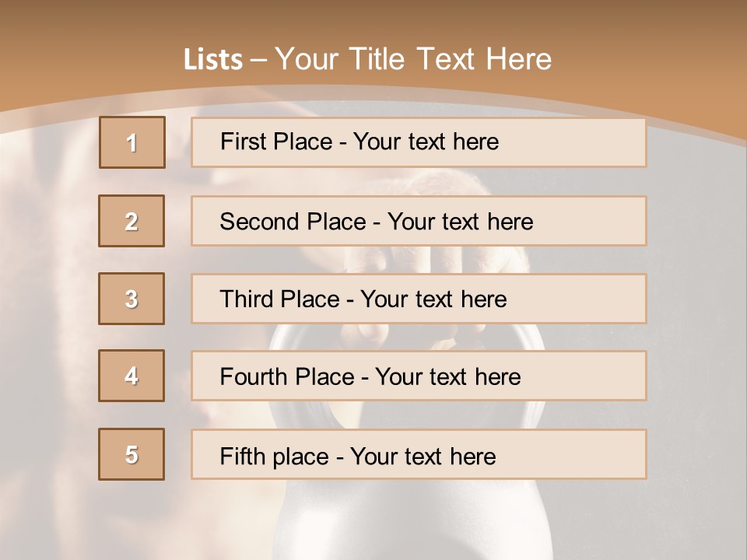
Task: Click 'Your text here' in the Fifth place row
Action: (x=423, y=456)
